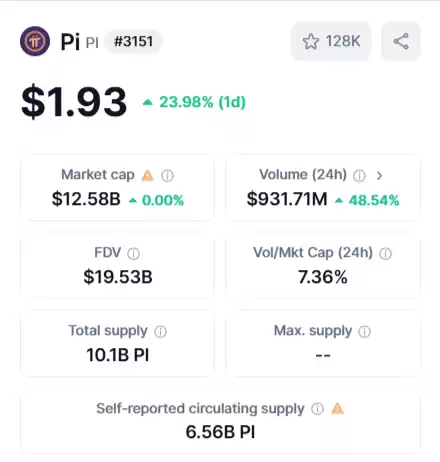The width and height of the screenshot is (440, 462).
Task: Click the Market cap $12.58B value
Action: 86,199
